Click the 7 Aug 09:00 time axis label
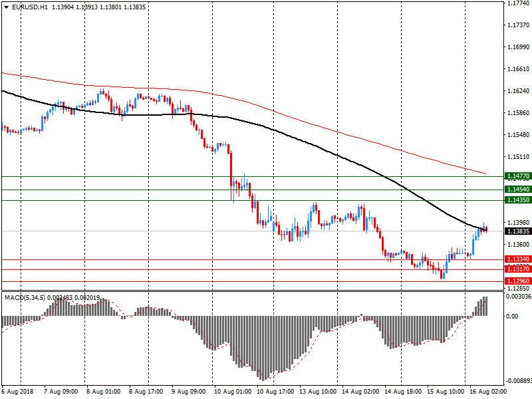 pos(61,392)
